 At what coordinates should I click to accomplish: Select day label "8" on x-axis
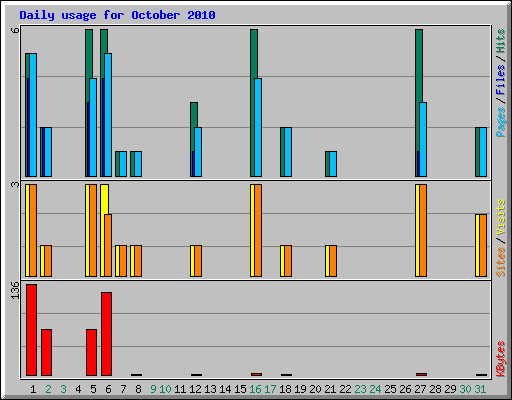[x=138, y=389]
